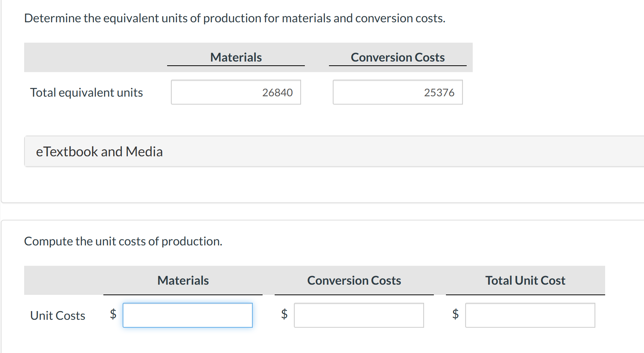
Task: Select the 'Determine the equivalent units' instruction text
Action: coord(235,18)
